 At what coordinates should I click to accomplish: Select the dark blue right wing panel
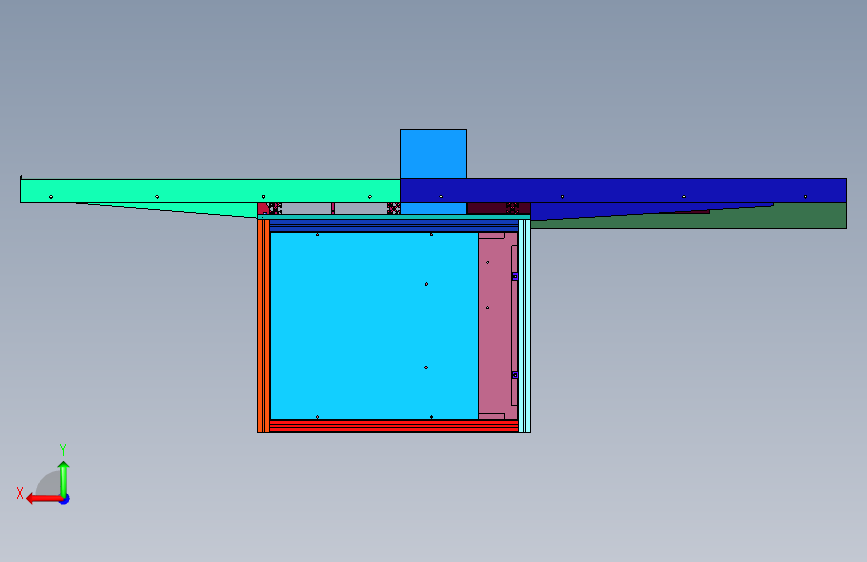623,190
